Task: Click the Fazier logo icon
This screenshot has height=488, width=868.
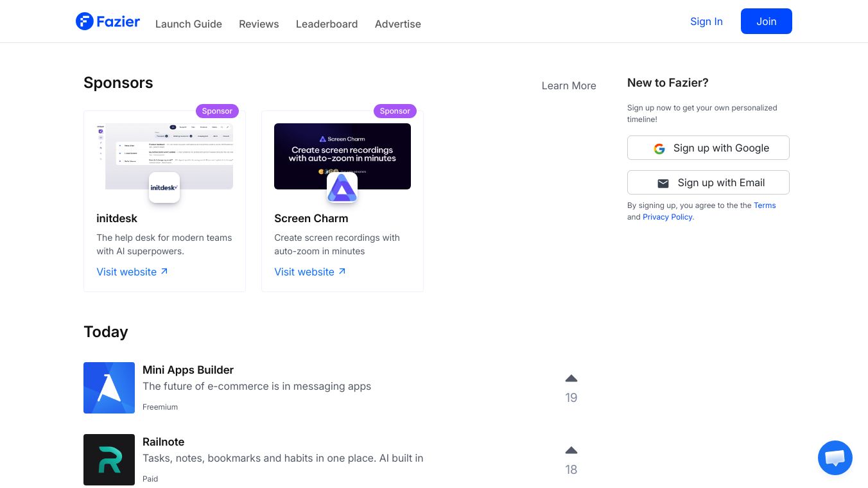Action: coord(85,21)
